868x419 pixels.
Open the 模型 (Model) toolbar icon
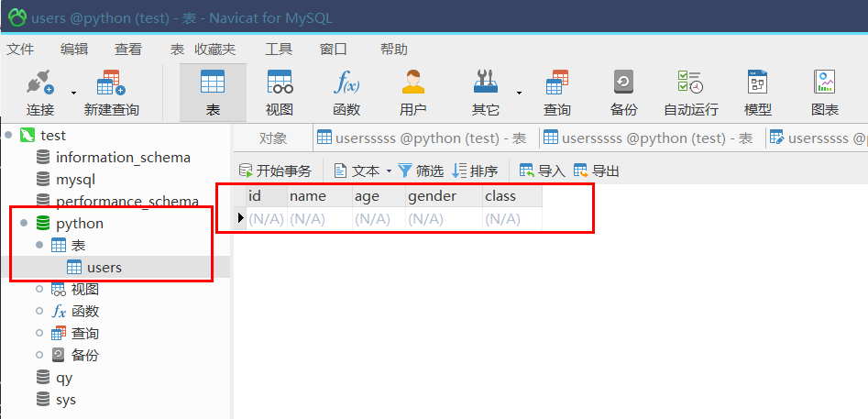click(757, 92)
